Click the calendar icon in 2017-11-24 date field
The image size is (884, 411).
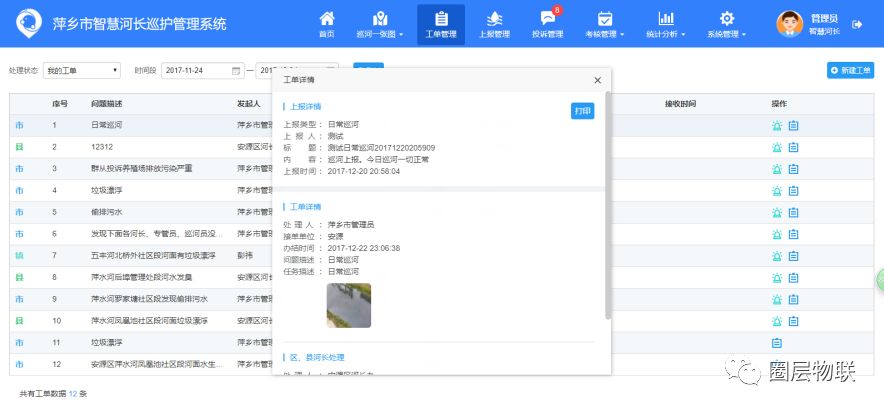point(236,71)
